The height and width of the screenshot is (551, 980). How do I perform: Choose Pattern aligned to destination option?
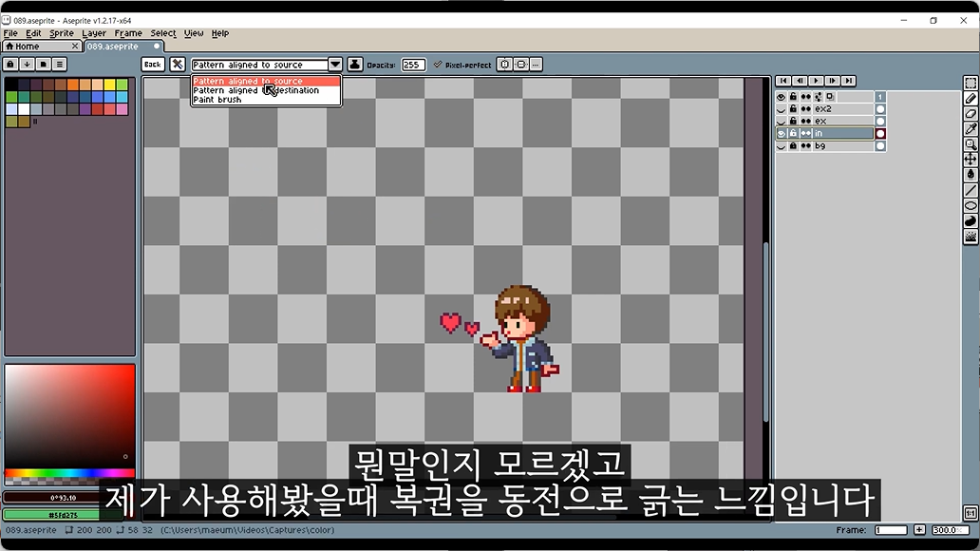266,90
